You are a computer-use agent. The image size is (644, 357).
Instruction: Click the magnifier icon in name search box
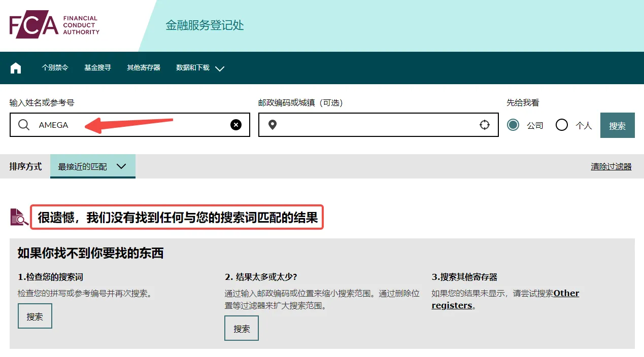(23, 125)
